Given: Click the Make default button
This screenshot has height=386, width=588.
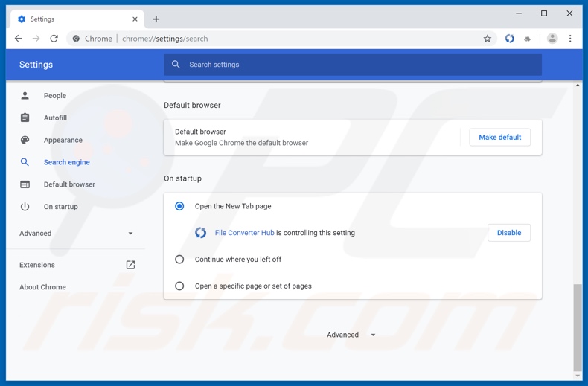Looking at the screenshot, I should click(x=499, y=138).
